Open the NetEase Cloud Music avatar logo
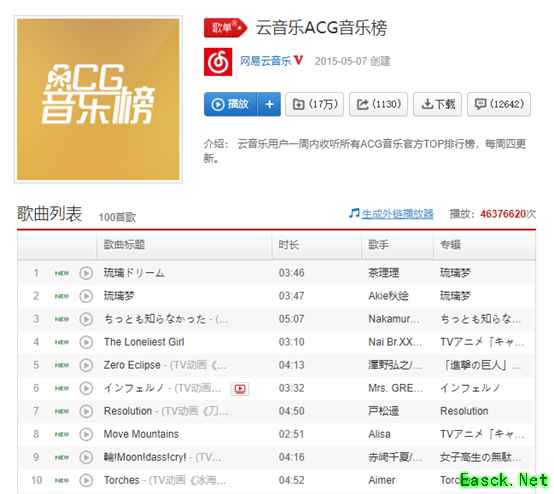The width and height of the screenshot is (554, 494). tap(218, 62)
